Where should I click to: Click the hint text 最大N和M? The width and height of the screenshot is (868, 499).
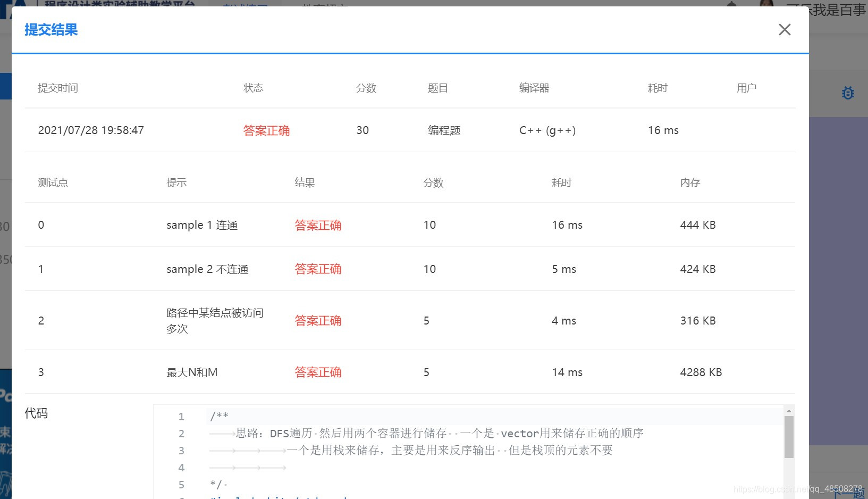[x=191, y=372]
